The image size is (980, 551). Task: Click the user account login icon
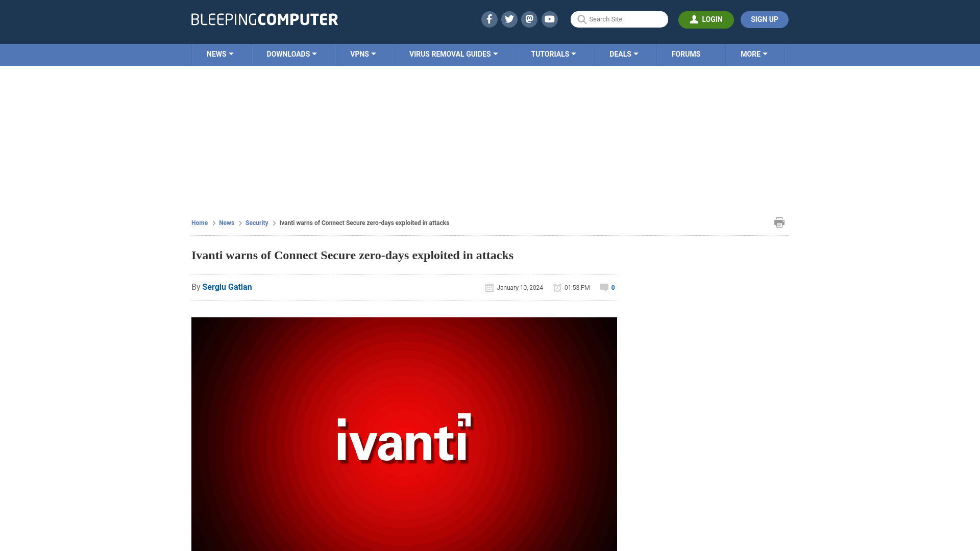click(x=694, y=19)
